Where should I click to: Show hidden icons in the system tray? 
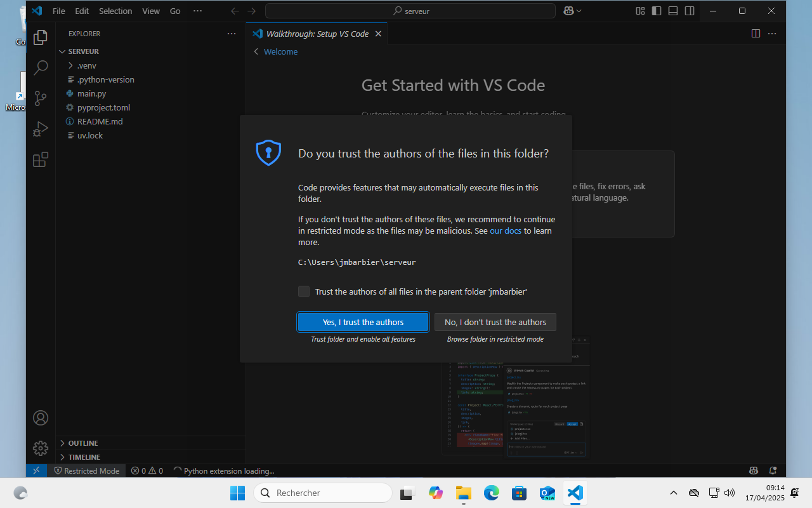pyautogui.click(x=674, y=493)
